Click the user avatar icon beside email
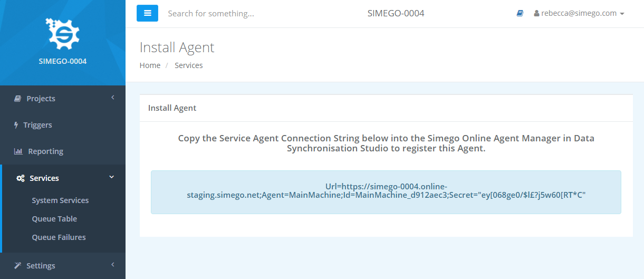 point(536,14)
